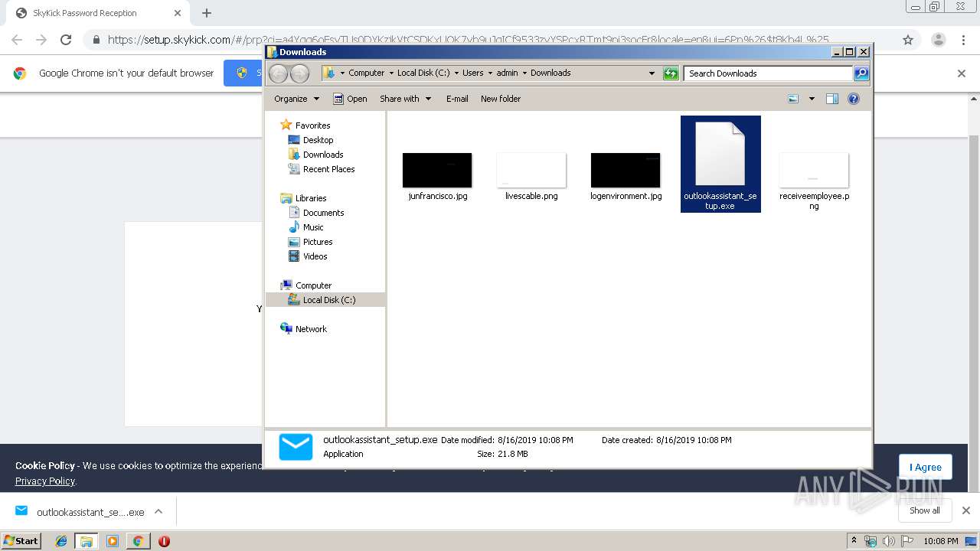
Task: Click Computer in the address breadcrumb
Action: tap(366, 73)
